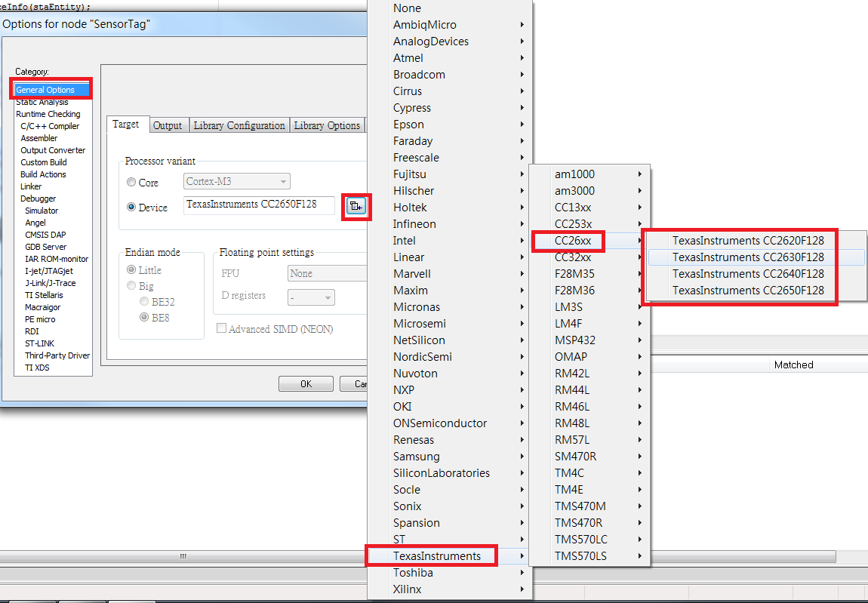Expand the NordicSemi vendor submenu

[x=450, y=357]
